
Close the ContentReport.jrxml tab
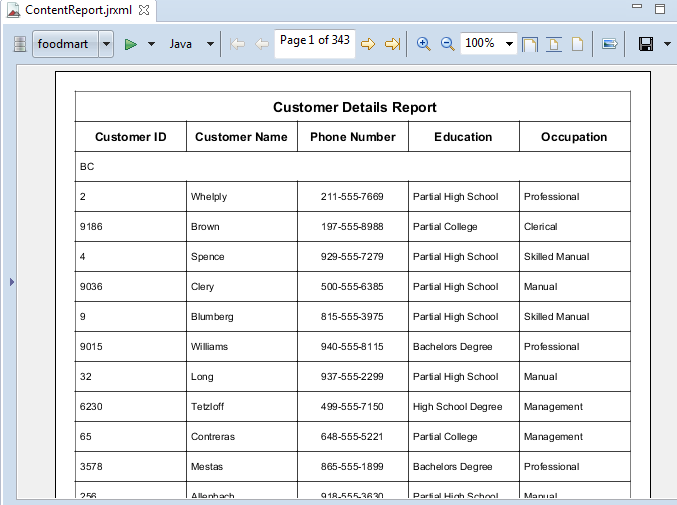(x=144, y=10)
